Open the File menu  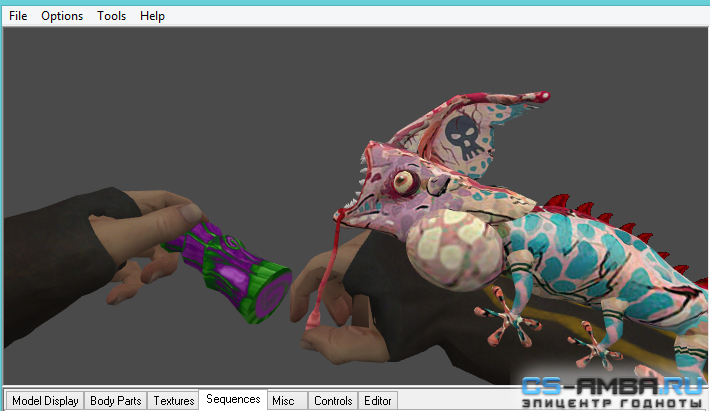pos(18,16)
